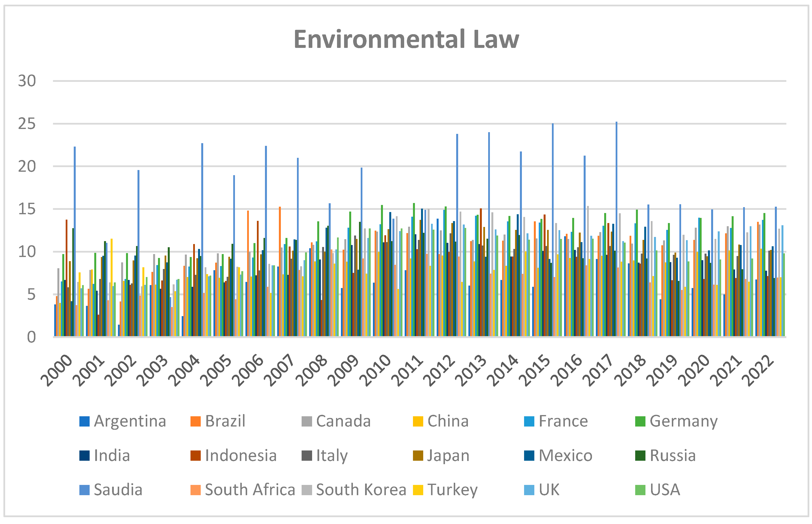The image size is (812, 524).
Task: Click the South Africa legend color swatch
Action: coord(196,490)
